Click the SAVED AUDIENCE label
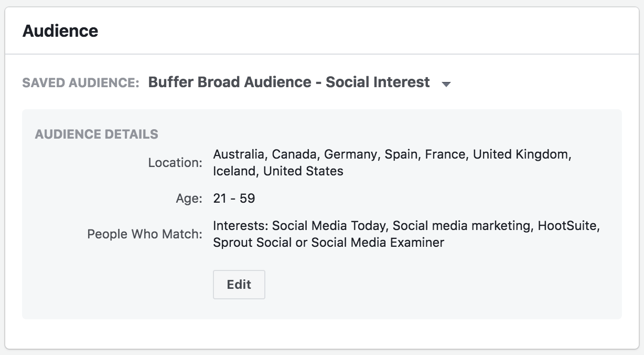 click(x=80, y=82)
